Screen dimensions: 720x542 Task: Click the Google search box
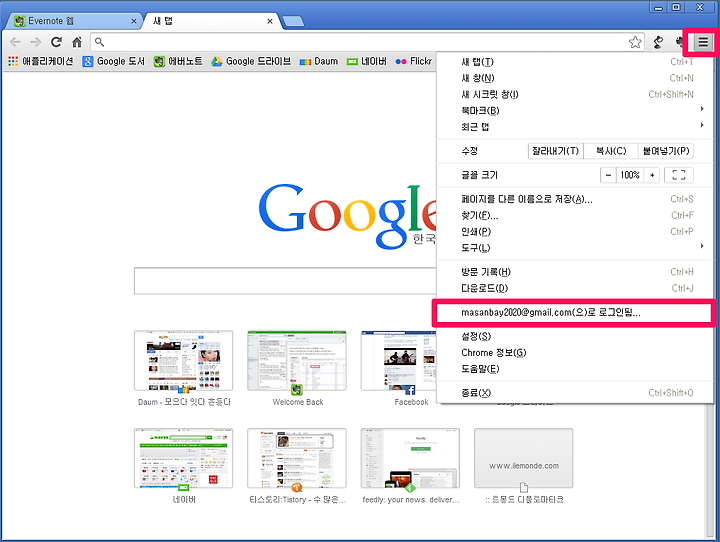pyautogui.click(x=285, y=281)
